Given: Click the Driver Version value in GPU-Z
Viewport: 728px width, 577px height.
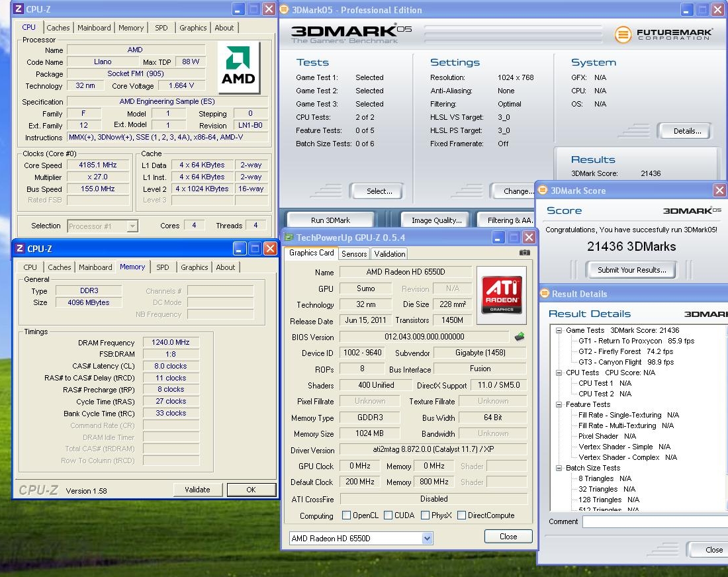Looking at the screenshot, I should tap(433, 449).
